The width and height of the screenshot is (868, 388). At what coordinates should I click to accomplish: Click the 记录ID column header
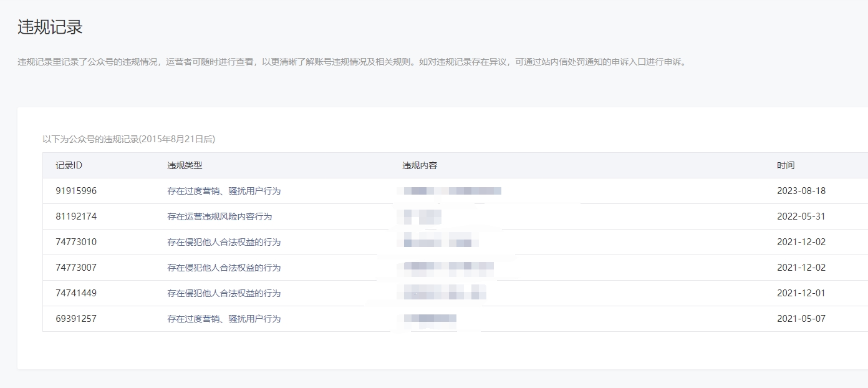click(x=69, y=165)
